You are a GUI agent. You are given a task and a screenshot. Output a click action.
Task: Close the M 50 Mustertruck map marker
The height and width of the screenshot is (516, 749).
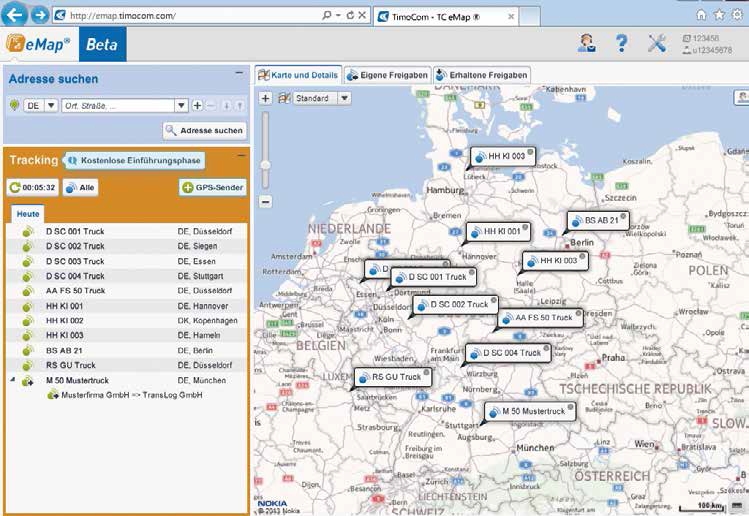(570, 407)
